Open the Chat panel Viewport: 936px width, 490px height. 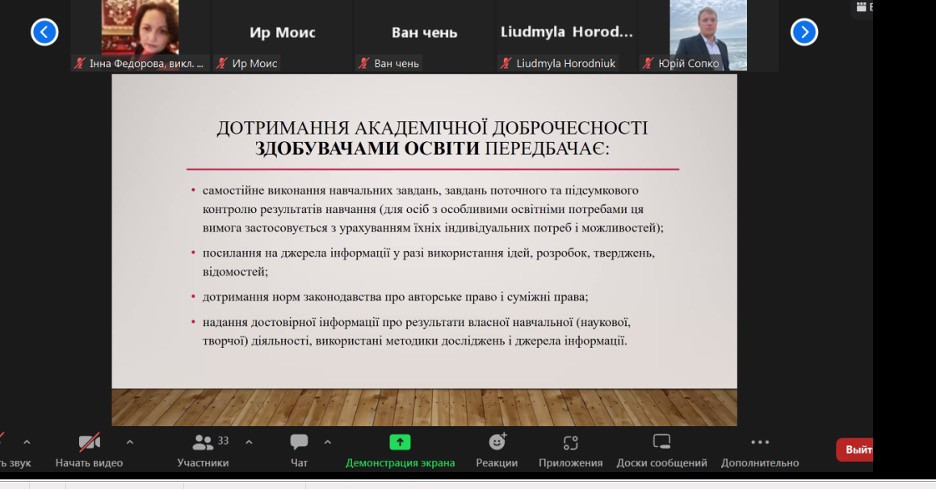pyautogui.click(x=299, y=451)
